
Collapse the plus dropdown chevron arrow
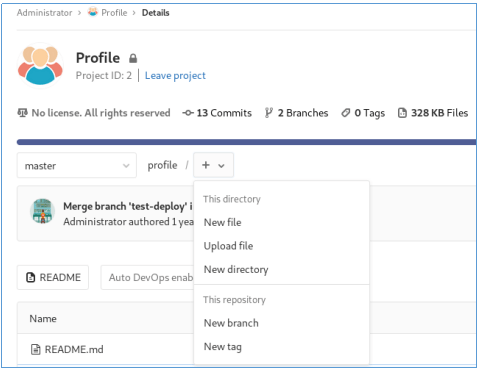221,166
